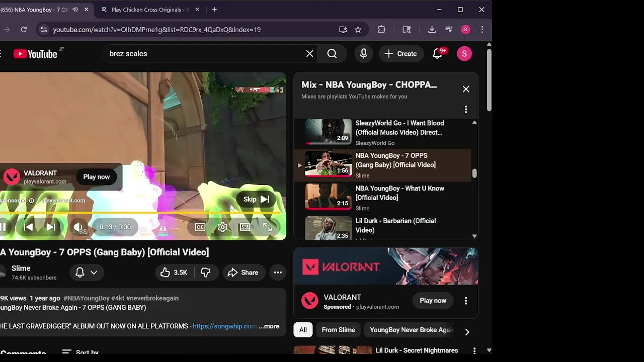The image size is (644, 362).
Task: Show more filter chips with the arrow
Action: pyautogui.click(x=467, y=332)
